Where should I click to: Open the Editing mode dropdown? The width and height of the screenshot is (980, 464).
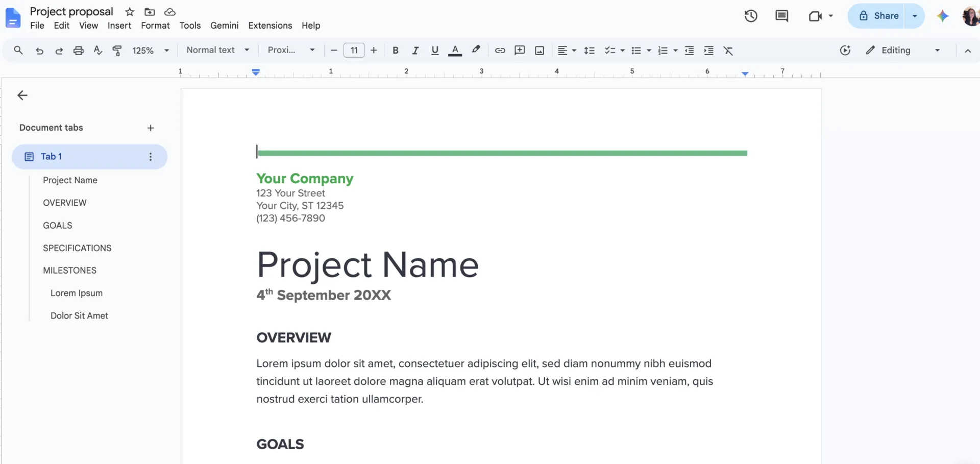(903, 50)
